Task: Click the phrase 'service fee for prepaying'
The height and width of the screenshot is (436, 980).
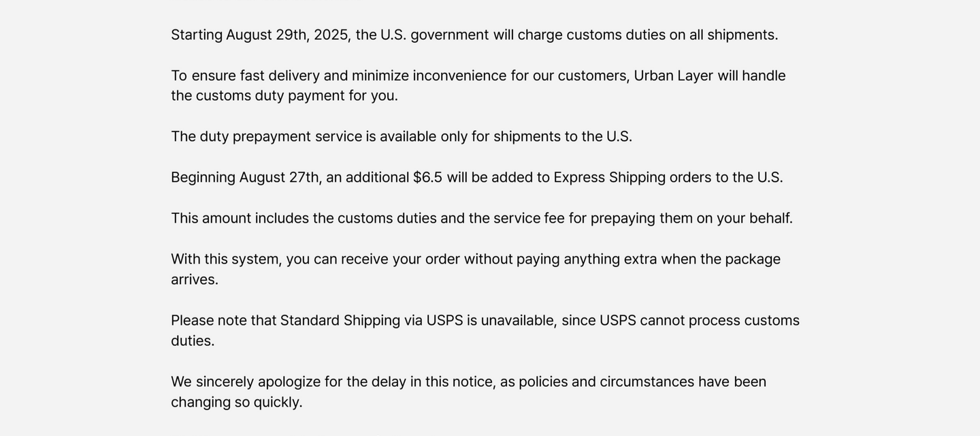Action: click(574, 219)
